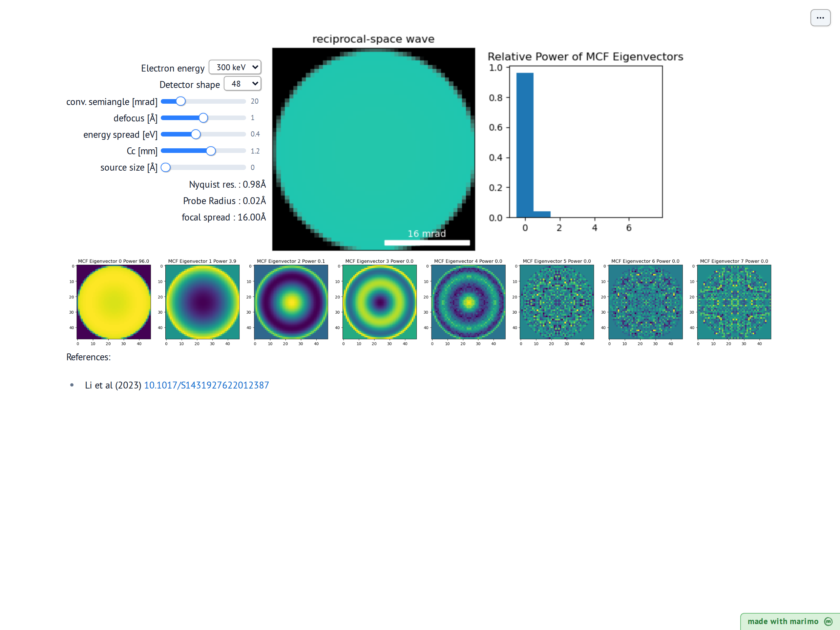Select MCF Eigenvector 6 Power 0.0 thumbnail

pyautogui.click(x=645, y=302)
